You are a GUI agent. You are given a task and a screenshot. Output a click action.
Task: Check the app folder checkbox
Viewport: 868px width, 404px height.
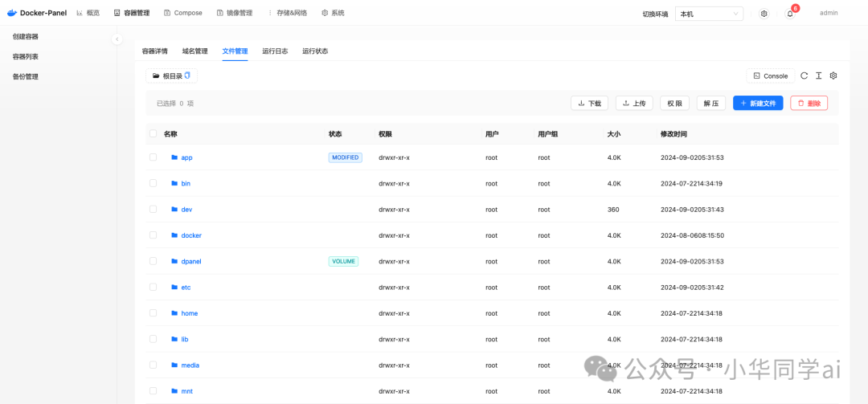click(x=154, y=157)
